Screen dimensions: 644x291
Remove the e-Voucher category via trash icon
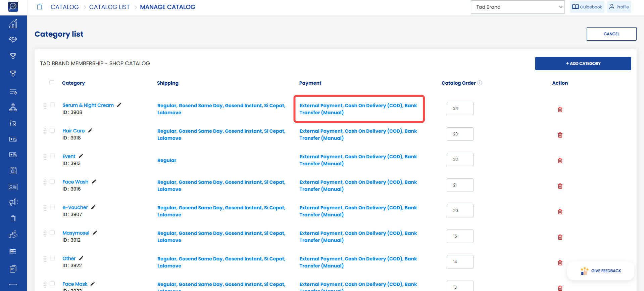pyautogui.click(x=560, y=212)
